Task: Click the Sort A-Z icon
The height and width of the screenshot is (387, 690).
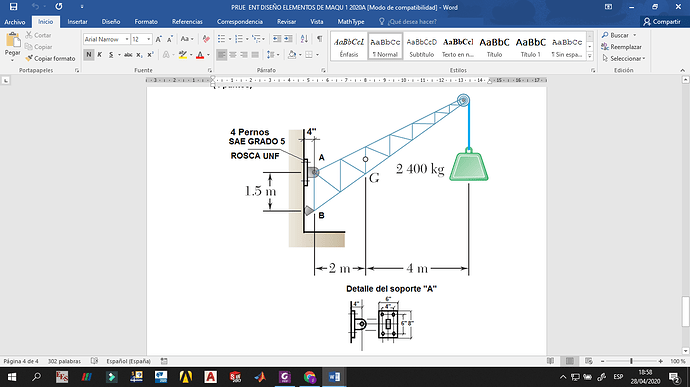Action: click(304, 39)
